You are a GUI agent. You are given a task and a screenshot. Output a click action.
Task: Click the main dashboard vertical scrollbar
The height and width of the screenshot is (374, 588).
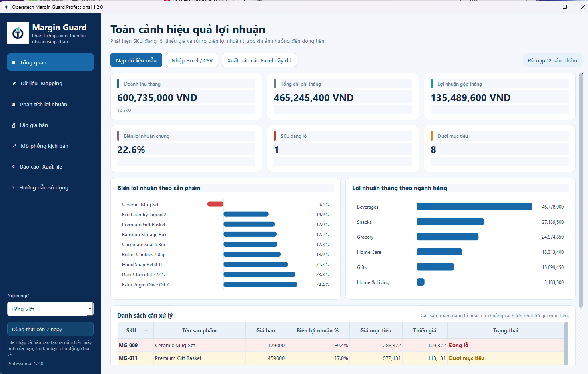[581, 190]
